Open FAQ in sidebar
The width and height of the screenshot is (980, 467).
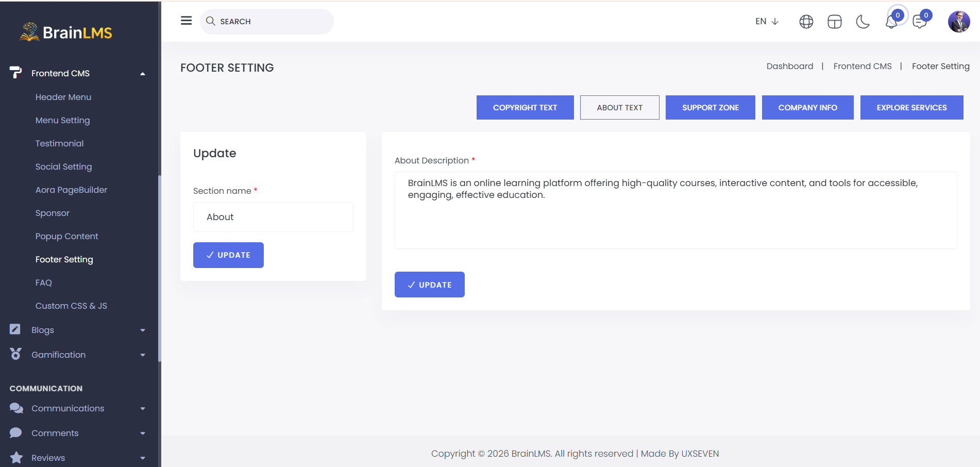43,282
